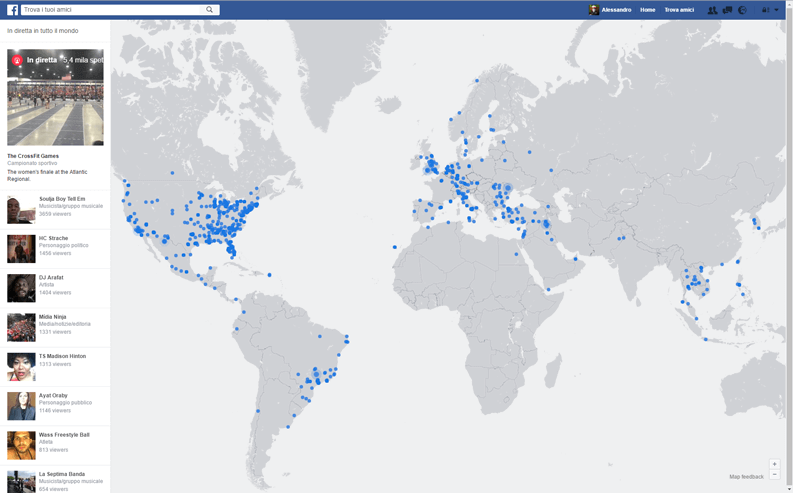Open the 'HC Strache' name link
The image size is (793, 493).
(53, 238)
